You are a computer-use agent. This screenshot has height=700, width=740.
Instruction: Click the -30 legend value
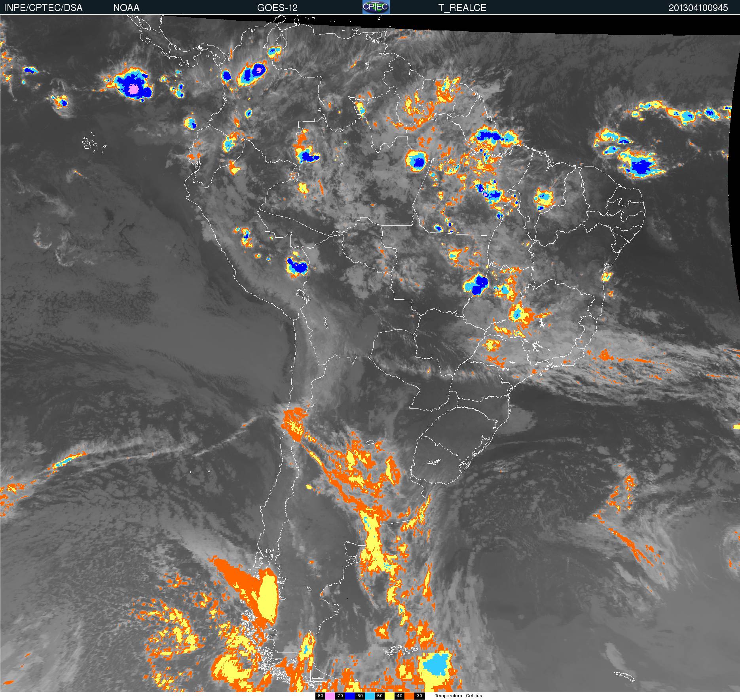[419, 696]
